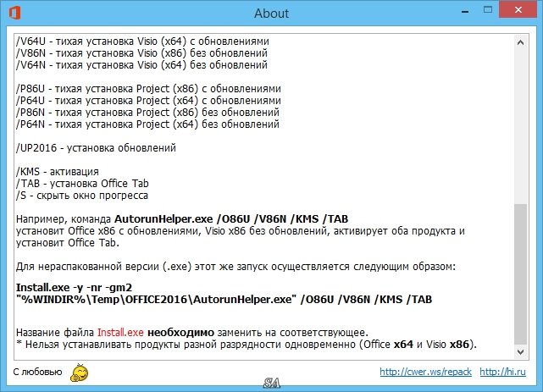
Task: Click the /P86U Project x86 line
Action: (148, 89)
